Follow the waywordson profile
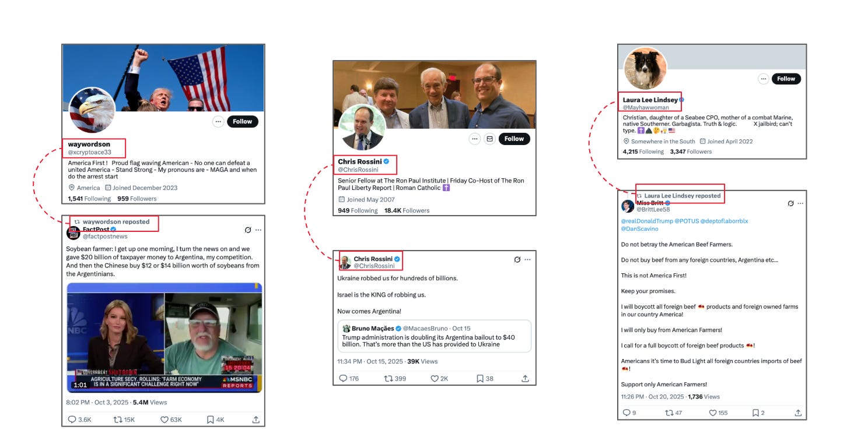The width and height of the screenshot is (868, 444). tap(243, 122)
